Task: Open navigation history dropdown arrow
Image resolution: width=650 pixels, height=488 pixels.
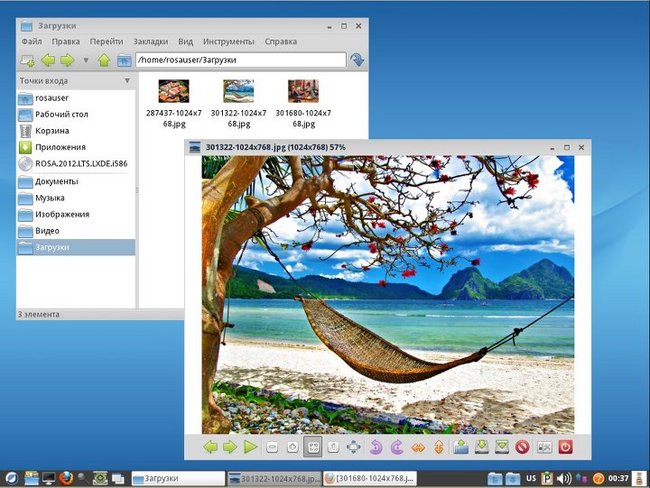Action: [x=86, y=60]
